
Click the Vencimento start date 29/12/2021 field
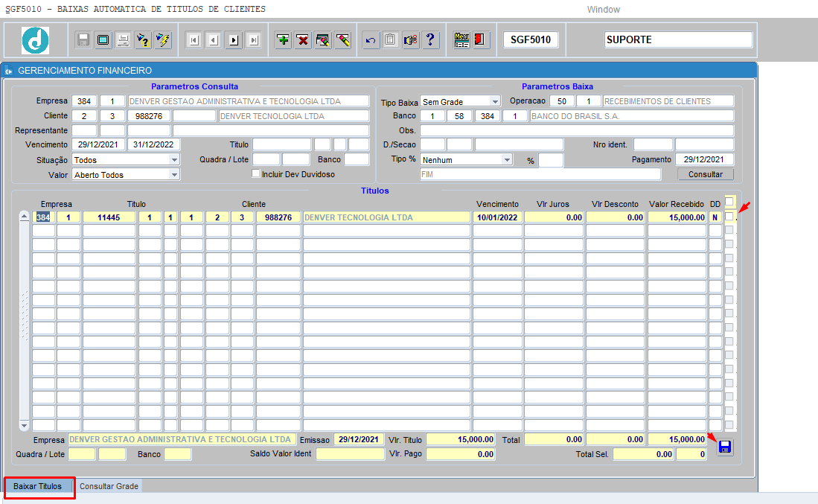click(x=98, y=144)
